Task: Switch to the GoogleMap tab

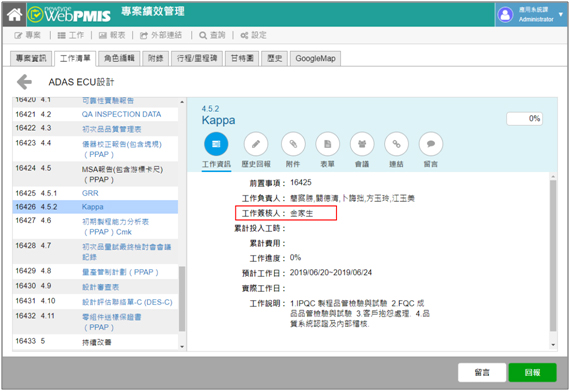Action: 315,58
